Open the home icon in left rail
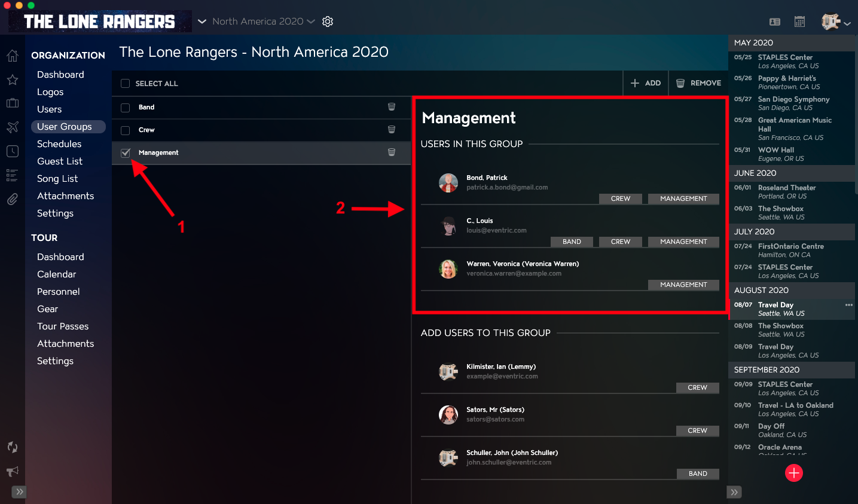 (x=13, y=56)
